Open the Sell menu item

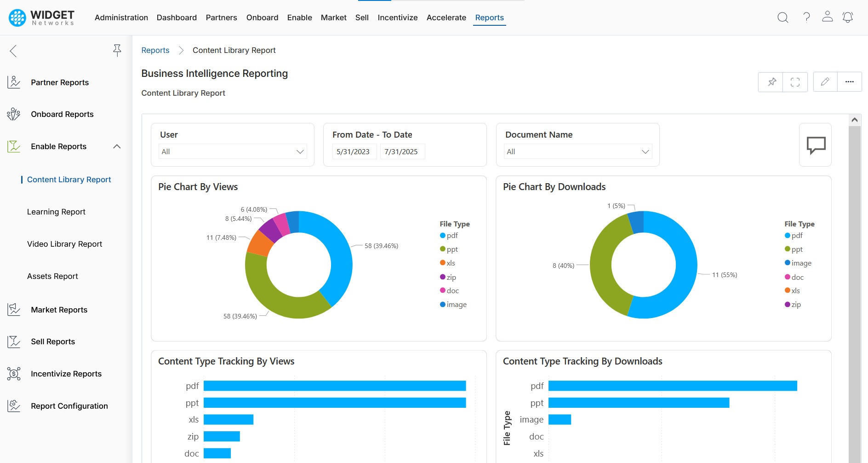[x=362, y=17]
